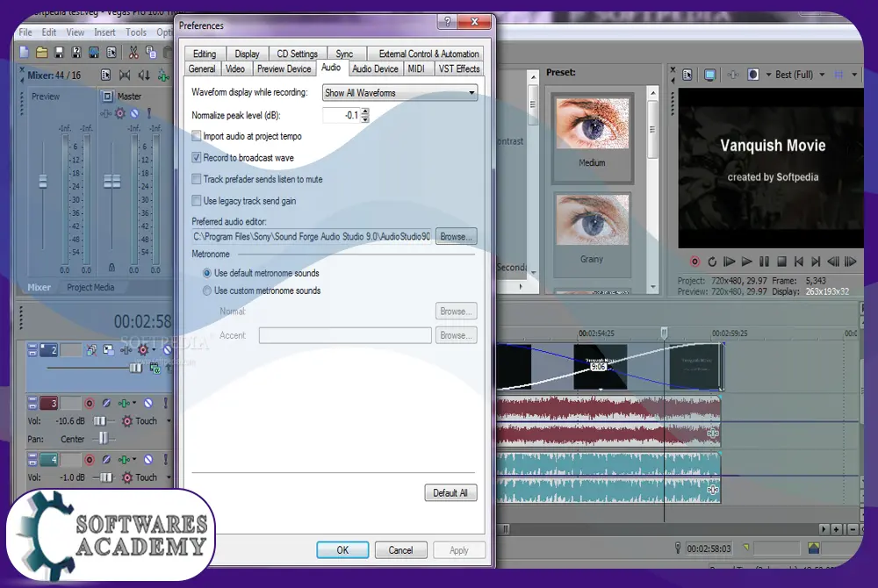878x588 pixels.
Task: Click Browse for preferred audio editor
Action: click(456, 237)
